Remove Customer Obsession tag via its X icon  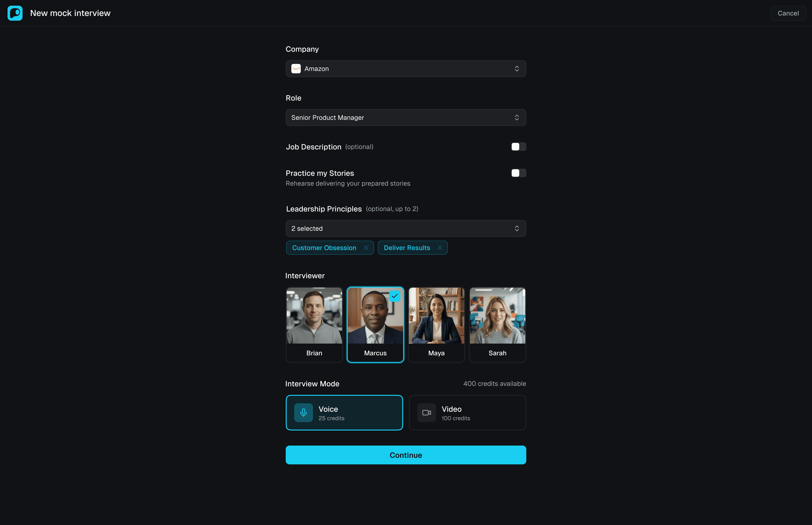[366, 247]
